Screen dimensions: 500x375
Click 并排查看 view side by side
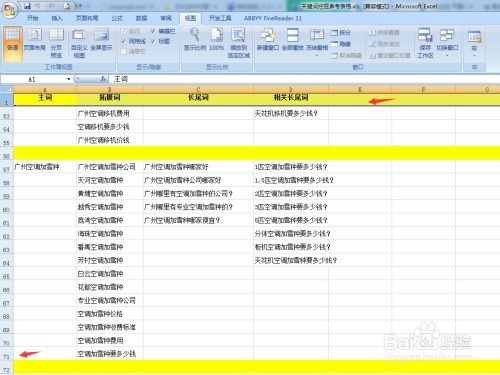click(384, 33)
